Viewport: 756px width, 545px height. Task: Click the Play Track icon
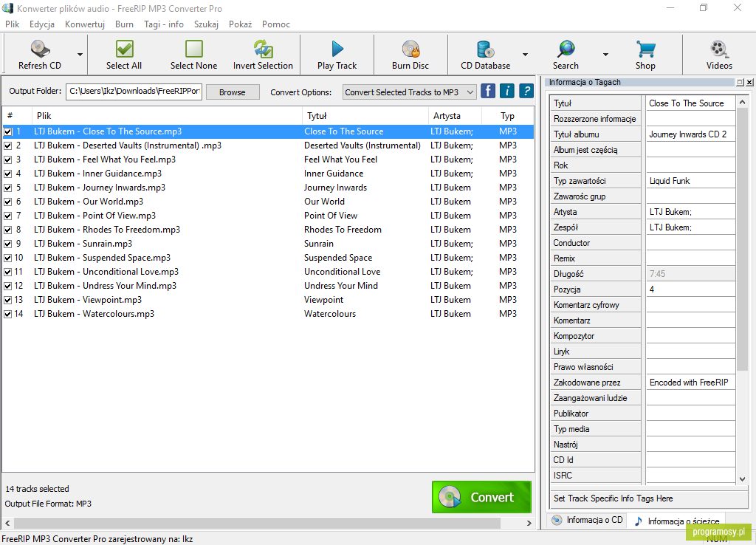337,49
